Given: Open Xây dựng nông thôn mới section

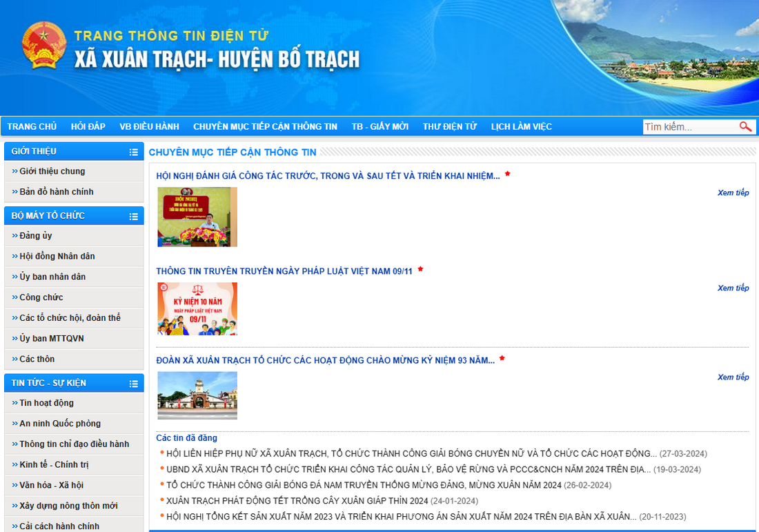Looking at the screenshot, I should (x=68, y=506).
